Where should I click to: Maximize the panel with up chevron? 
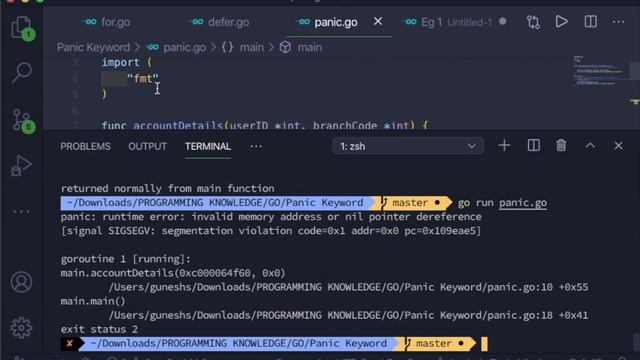590,146
